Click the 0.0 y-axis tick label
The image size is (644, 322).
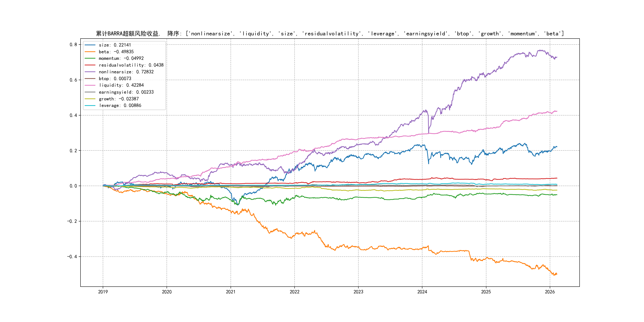[x=73, y=186]
